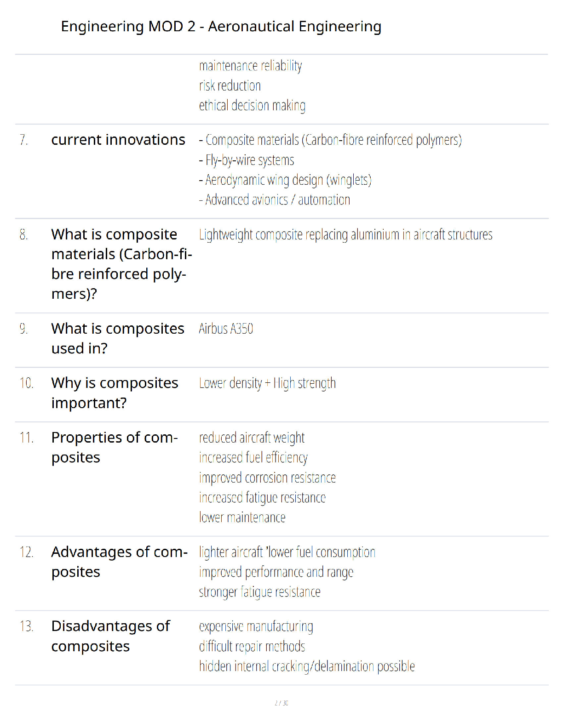The height and width of the screenshot is (728, 563).
Task: Select the 'improved performance and range' line
Action: pos(276,572)
